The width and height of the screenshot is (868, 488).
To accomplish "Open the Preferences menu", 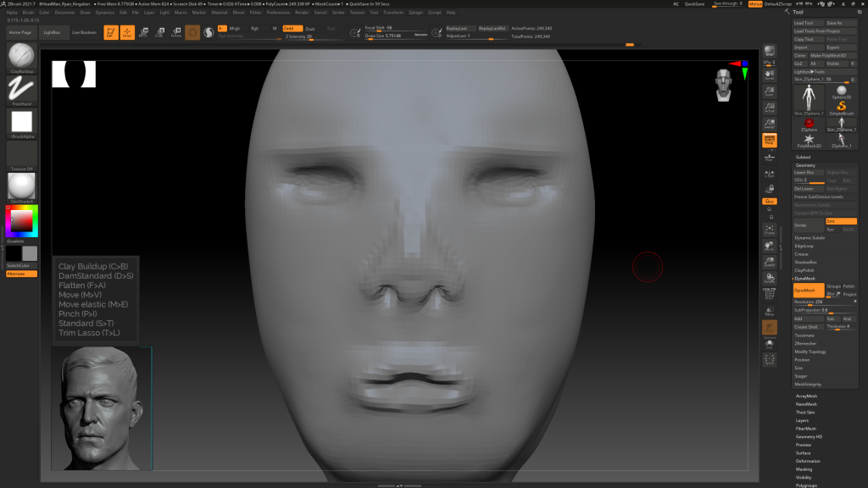I will pos(278,13).
